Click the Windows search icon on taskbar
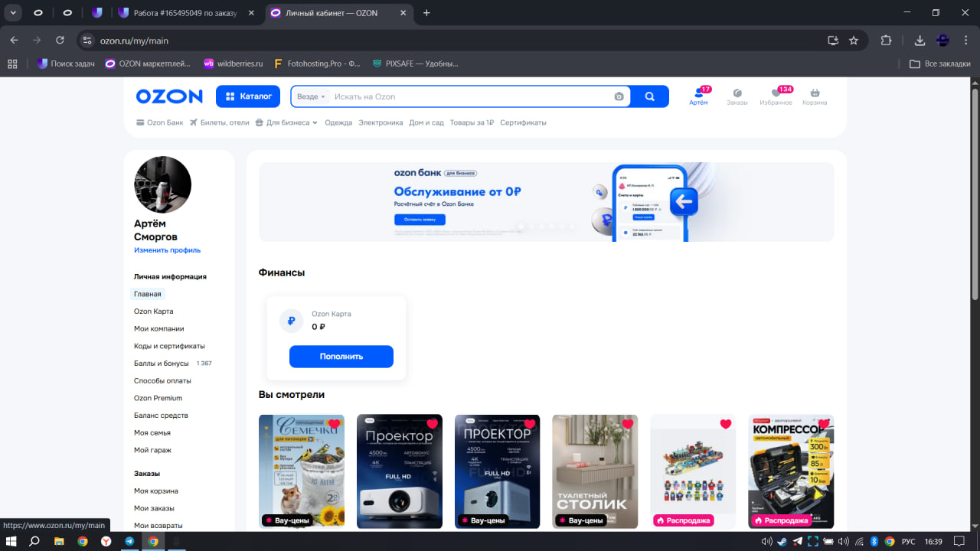This screenshot has width=980, height=551. (x=34, y=541)
